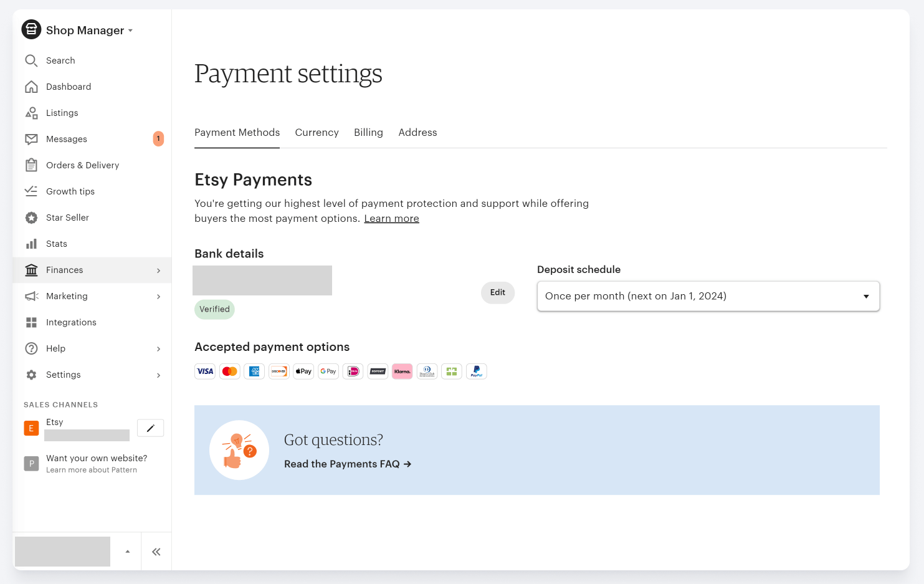
Task: Open the Search magnifier icon in sidebar
Action: pyautogui.click(x=31, y=60)
